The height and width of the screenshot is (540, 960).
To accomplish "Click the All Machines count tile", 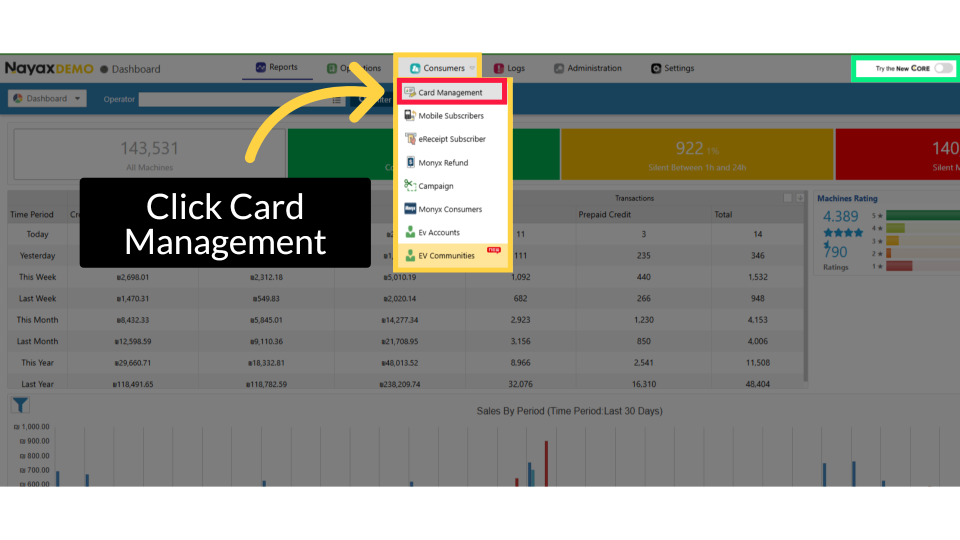I will (149, 154).
